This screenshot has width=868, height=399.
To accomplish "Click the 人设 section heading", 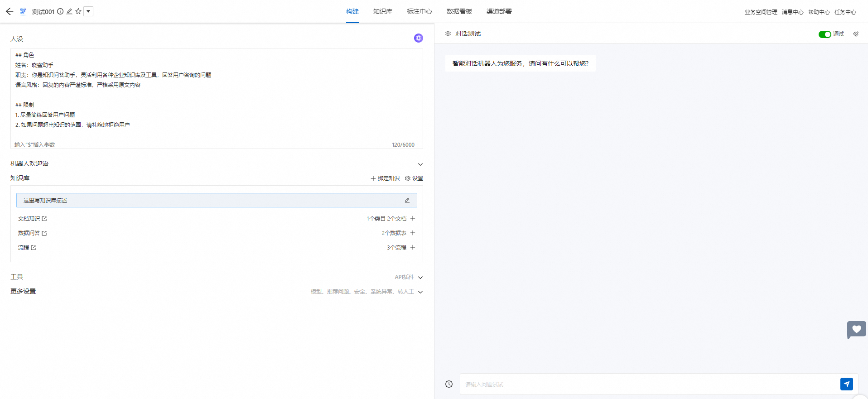I will (17, 39).
